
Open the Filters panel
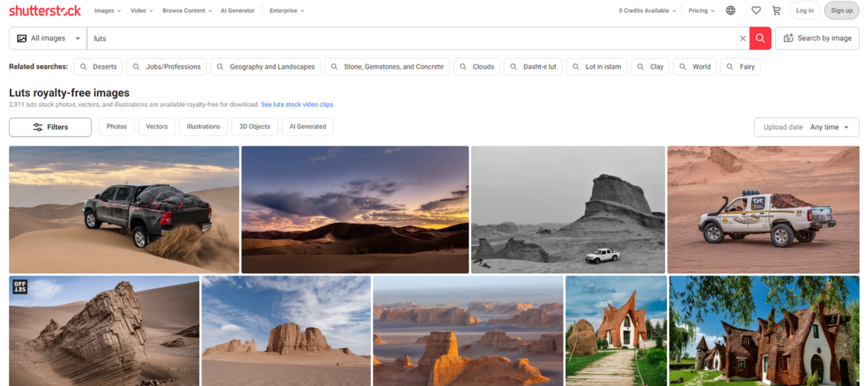pos(50,127)
